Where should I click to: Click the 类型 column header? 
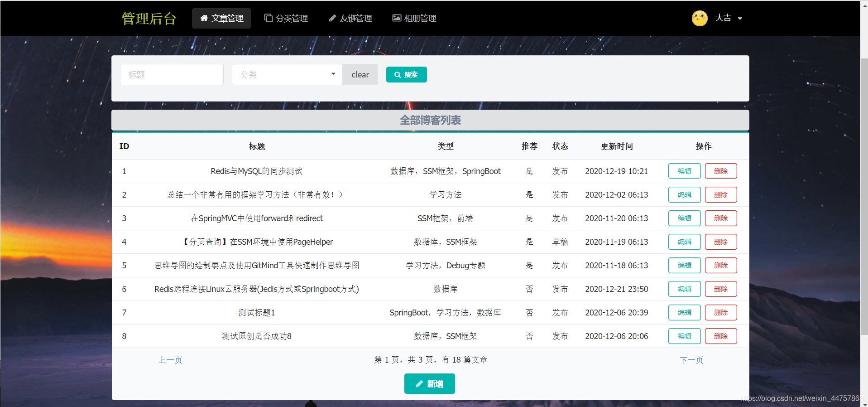446,146
